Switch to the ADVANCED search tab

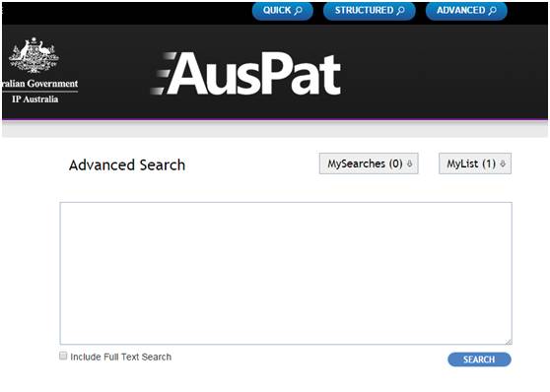tap(466, 11)
